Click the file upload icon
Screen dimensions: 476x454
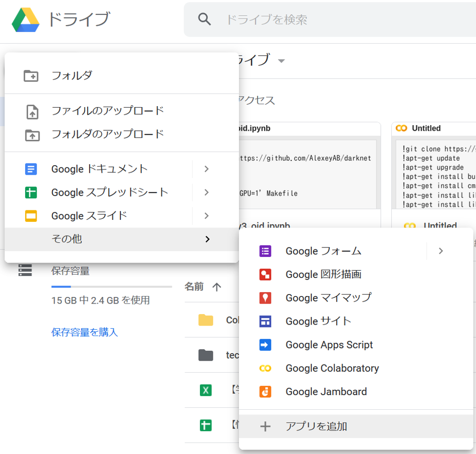tap(32, 112)
